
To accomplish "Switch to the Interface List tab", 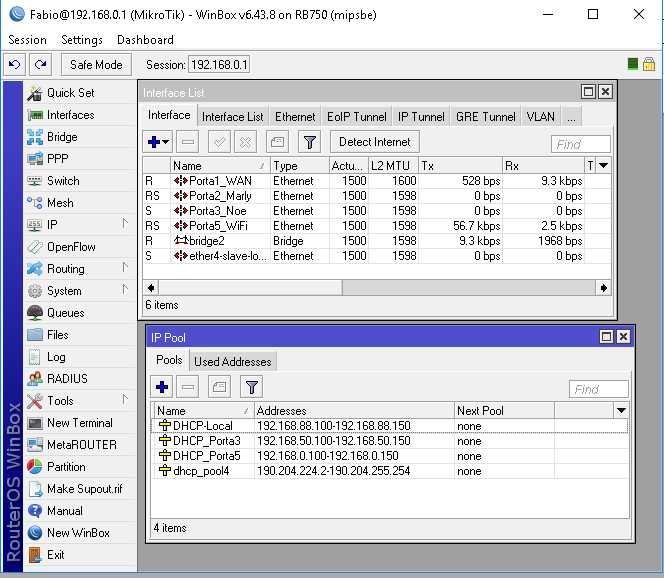I will click(x=232, y=117).
